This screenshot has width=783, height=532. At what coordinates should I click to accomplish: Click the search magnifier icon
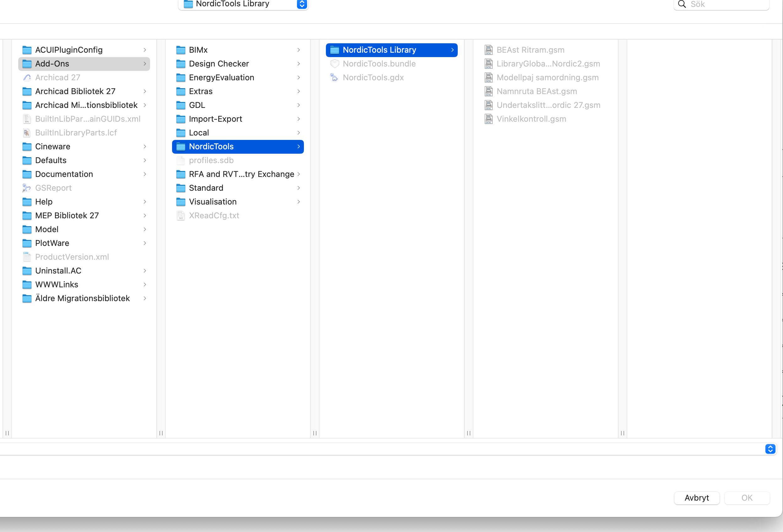682,4
